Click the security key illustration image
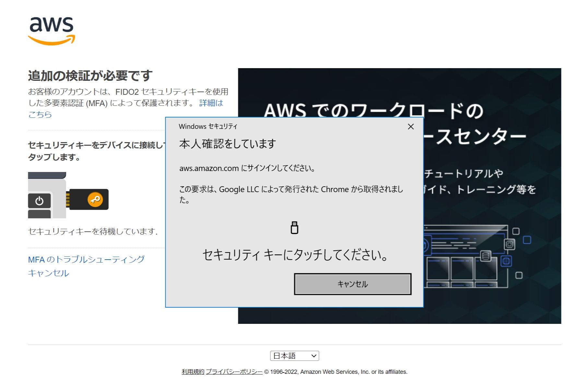Image resolution: width=588 pixels, height=392 pixels. coord(68,195)
